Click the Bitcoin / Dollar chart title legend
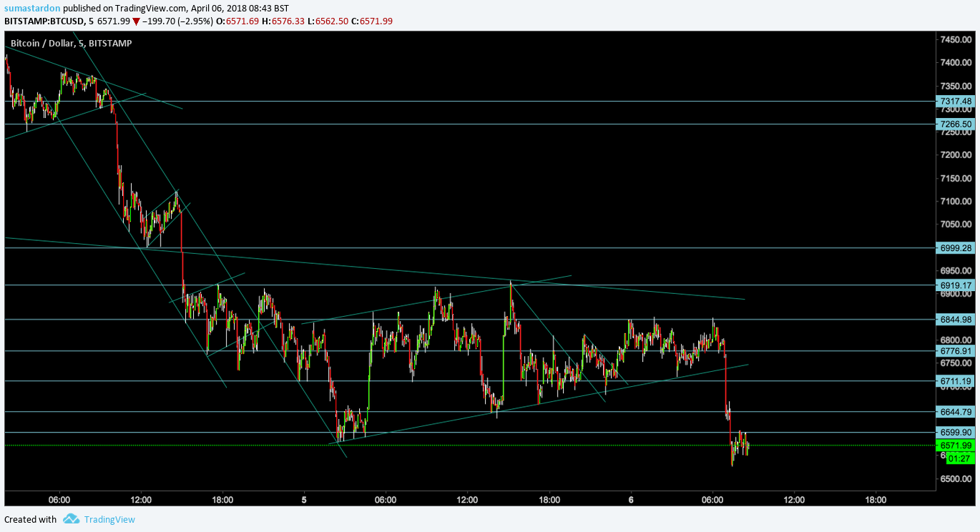Image resolution: width=980 pixels, height=532 pixels. [71, 43]
